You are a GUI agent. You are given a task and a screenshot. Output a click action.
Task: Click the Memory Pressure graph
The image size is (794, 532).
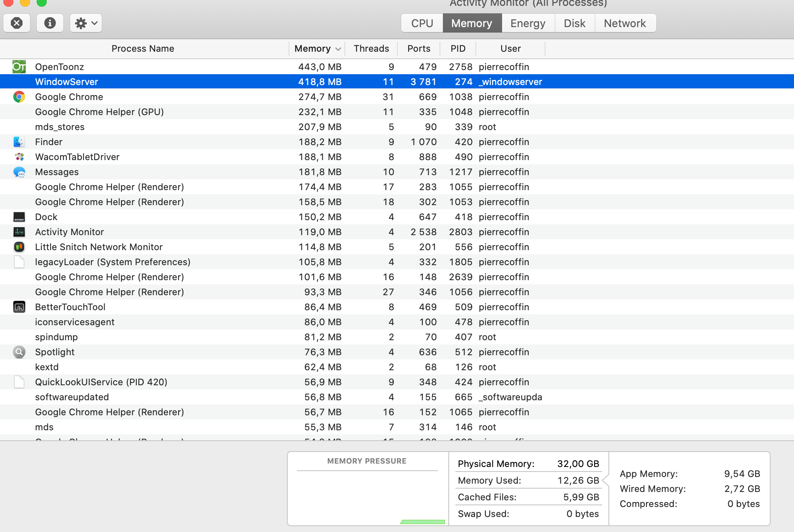coord(367,498)
